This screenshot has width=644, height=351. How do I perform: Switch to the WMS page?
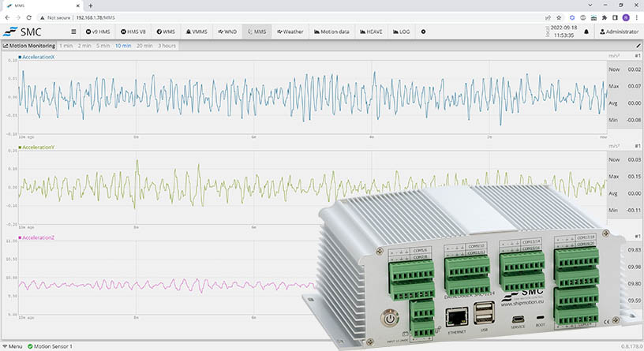[x=166, y=32]
